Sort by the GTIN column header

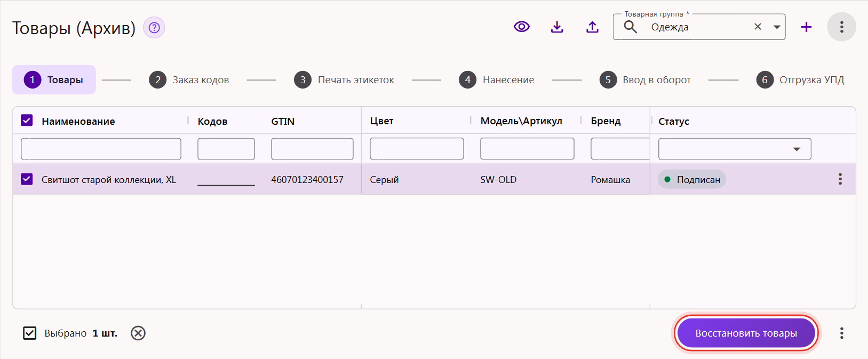coord(283,121)
